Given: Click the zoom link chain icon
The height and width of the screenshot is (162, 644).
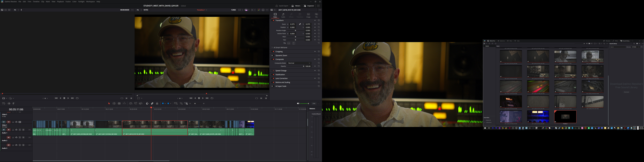Looking at the screenshot, I should tap(300, 24).
